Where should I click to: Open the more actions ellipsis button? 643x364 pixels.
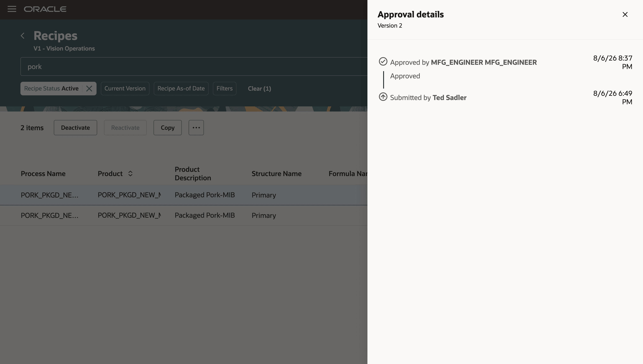coord(196,128)
